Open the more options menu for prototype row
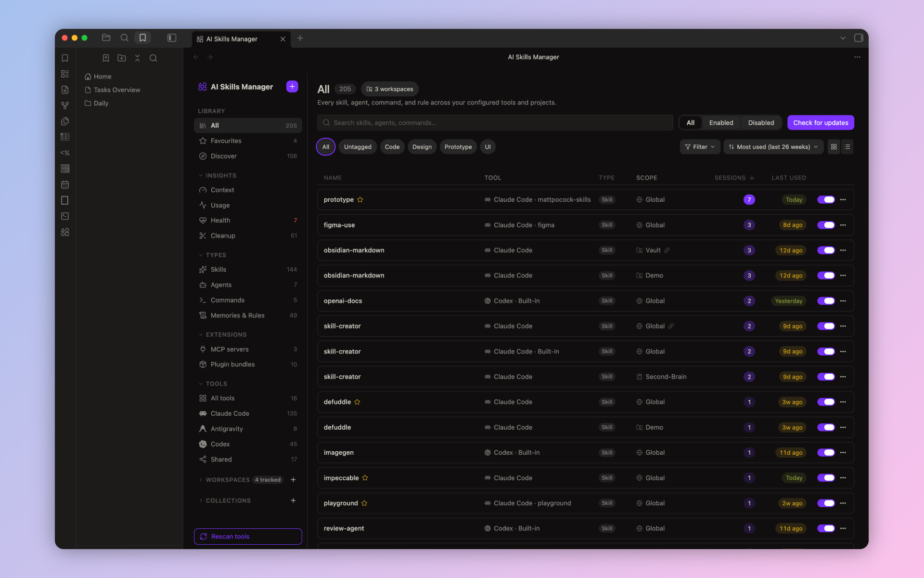924x578 pixels. click(x=843, y=199)
